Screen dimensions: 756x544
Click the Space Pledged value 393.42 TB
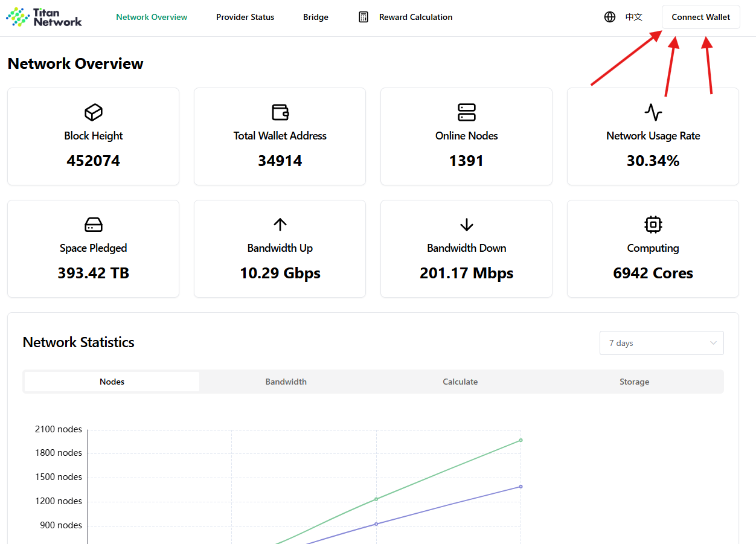[94, 274]
